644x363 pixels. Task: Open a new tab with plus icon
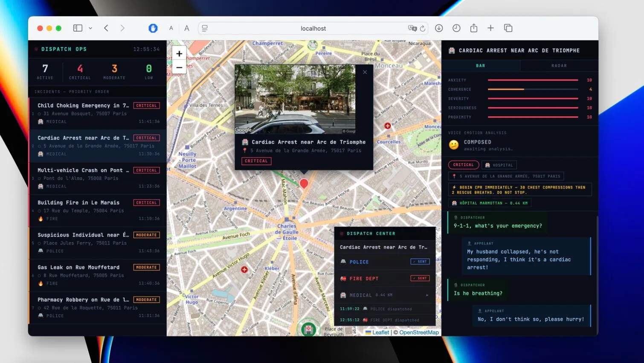pyautogui.click(x=490, y=28)
